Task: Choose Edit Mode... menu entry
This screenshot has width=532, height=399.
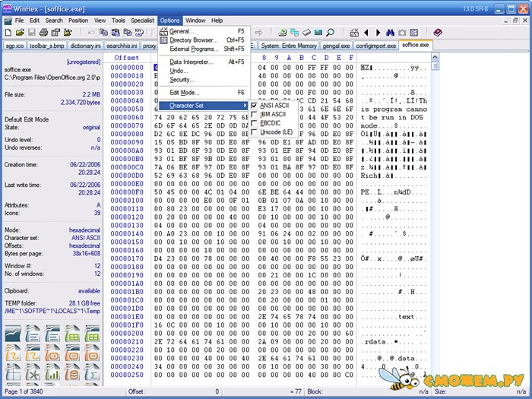Action: [x=203, y=92]
